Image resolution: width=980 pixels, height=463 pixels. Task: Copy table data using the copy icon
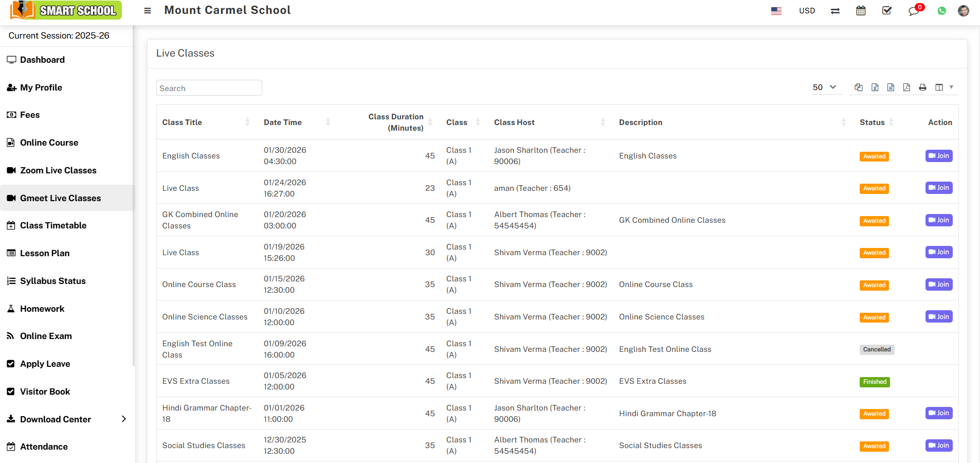(858, 87)
